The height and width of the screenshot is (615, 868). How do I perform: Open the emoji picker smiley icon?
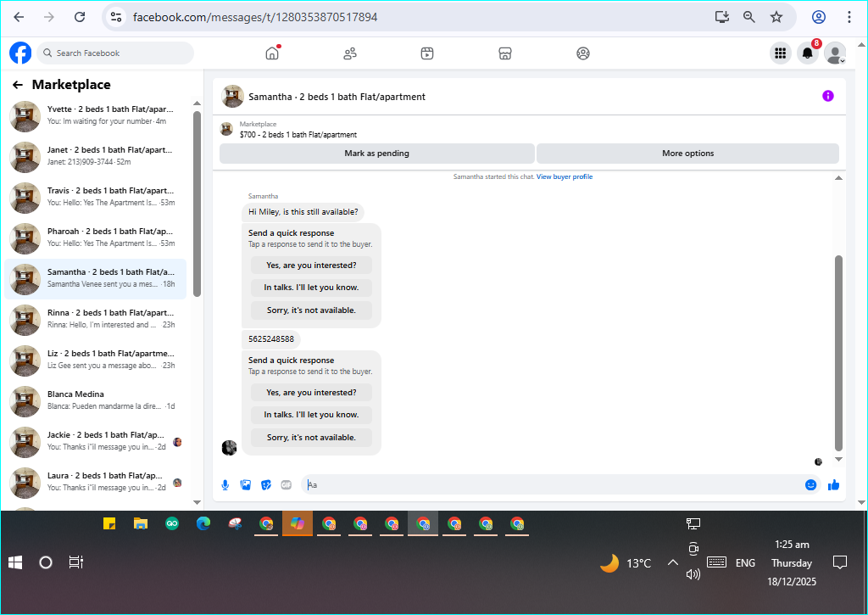click(810, 485)
